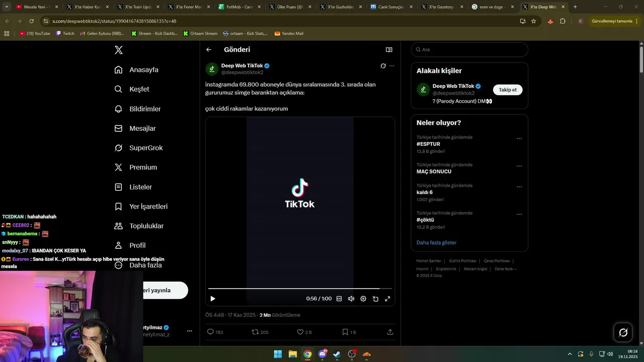Repost the post with 205 reposts

tap(255, 332)
